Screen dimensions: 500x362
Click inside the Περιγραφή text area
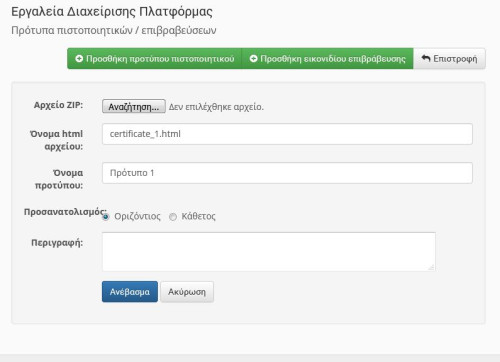269,252
